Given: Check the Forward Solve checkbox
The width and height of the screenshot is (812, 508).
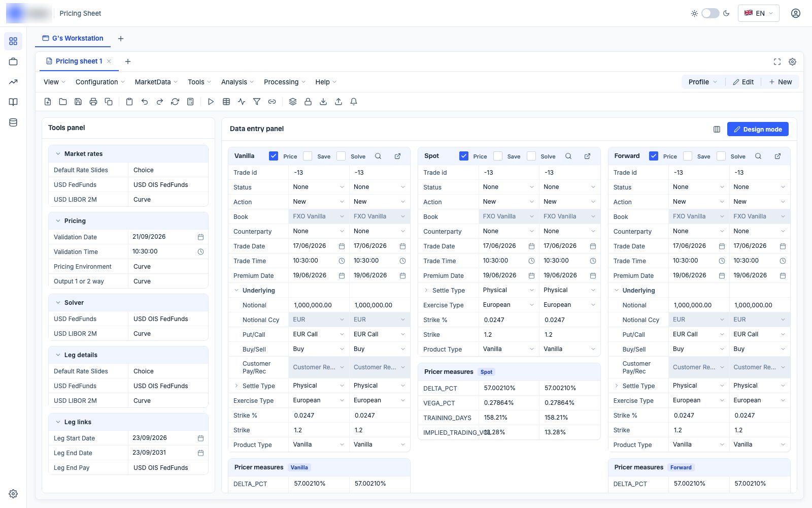Looking at the screenshot, I should click(721, 156).
